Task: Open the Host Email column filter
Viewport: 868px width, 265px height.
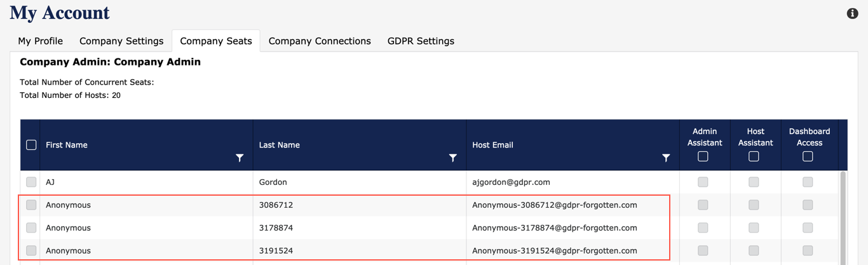Action: click(665, 158)
